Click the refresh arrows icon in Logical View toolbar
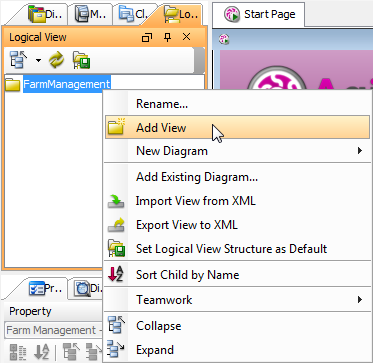This screenshot has width=373, height=363. (x=57, y=61)
